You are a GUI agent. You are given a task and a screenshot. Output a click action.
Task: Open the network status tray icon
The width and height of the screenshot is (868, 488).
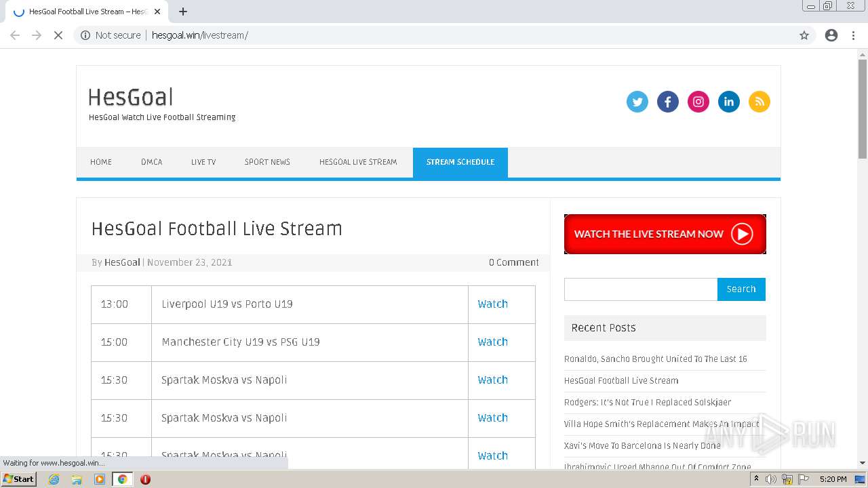(x=787, y=479)
